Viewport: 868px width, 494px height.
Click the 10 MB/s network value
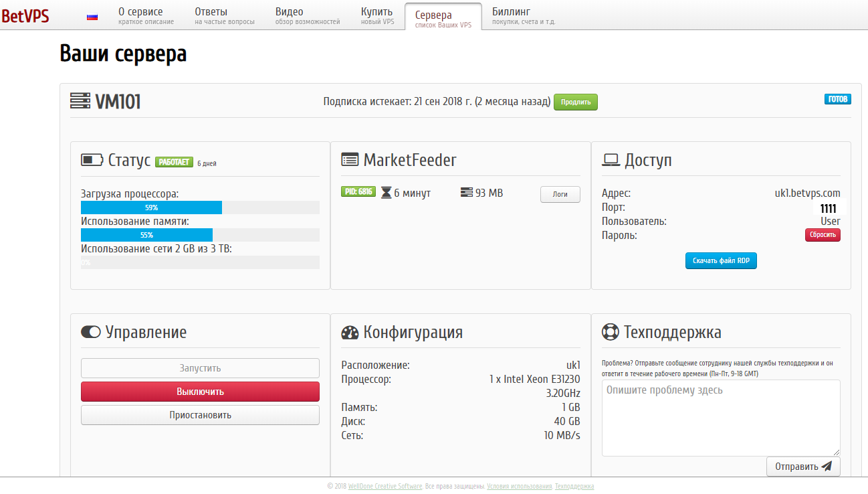(x=562, y=435)
